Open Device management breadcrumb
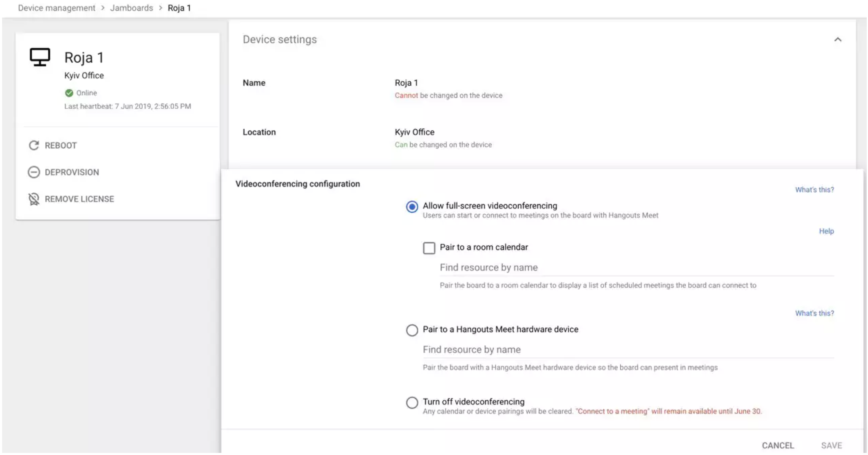868x455 pixels. click(57, 8)
